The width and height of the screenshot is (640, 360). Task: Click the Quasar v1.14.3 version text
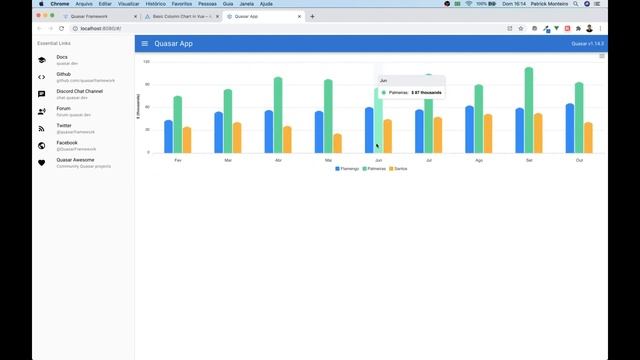pos(587,44)
